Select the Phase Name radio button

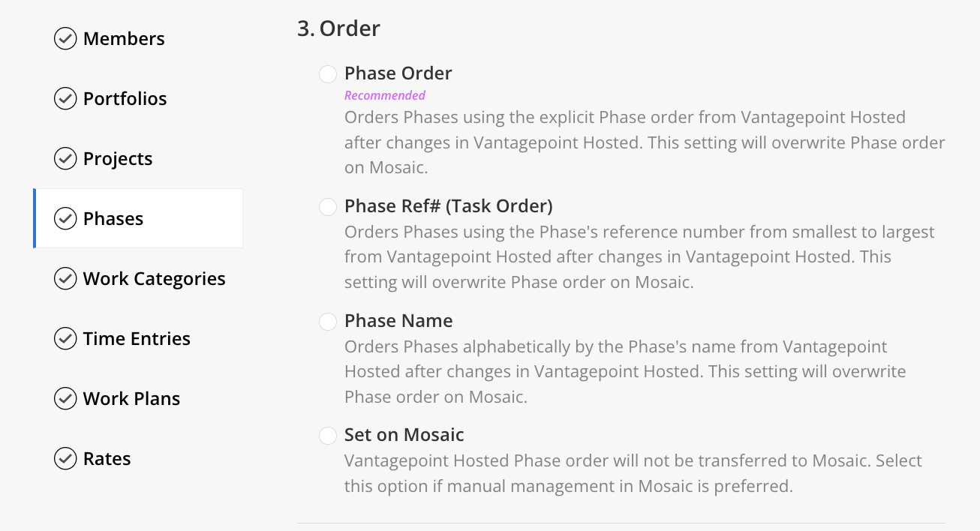tap(328, 322)
